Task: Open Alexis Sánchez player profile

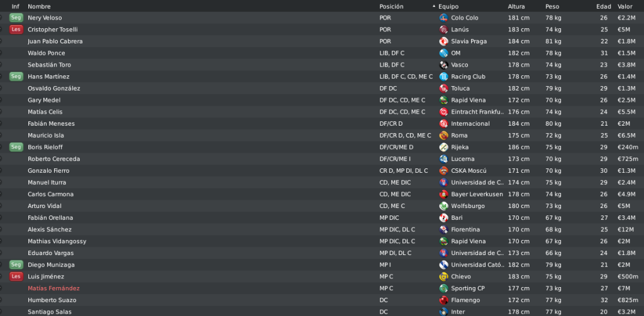Action: 50,230
